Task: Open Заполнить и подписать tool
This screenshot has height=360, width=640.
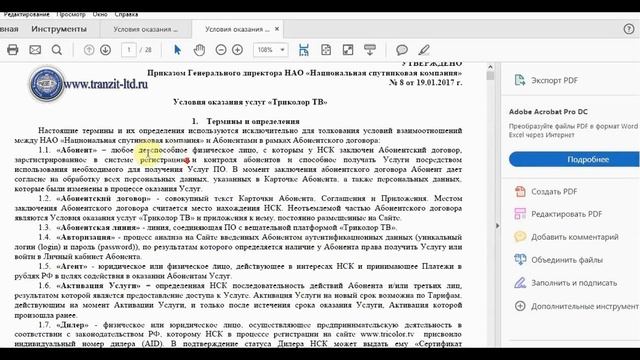Action: pos(574,282)
